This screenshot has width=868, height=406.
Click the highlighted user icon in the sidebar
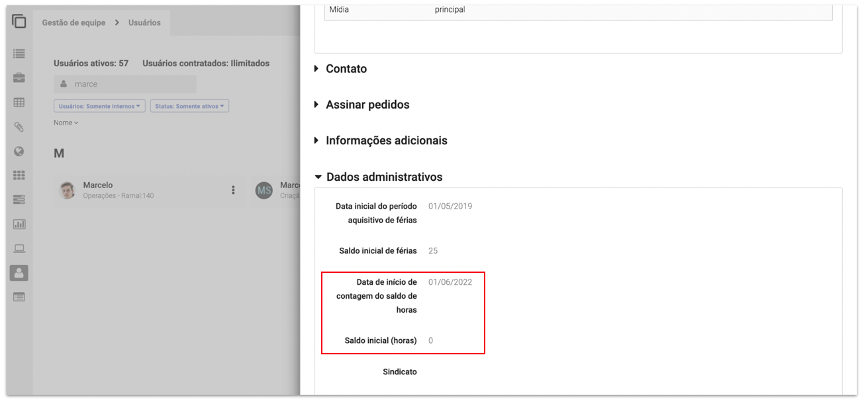tap(19, 273)
